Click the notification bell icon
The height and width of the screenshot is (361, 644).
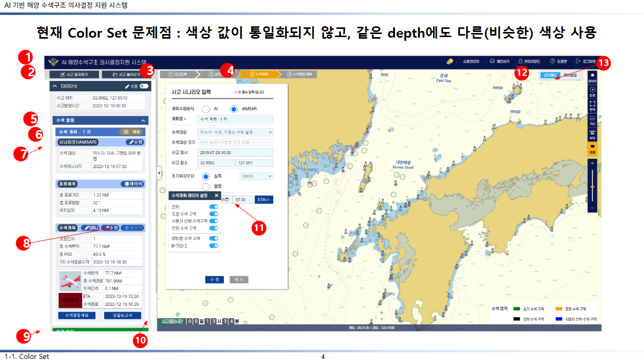pyautogui.click(x=449, y=61)
